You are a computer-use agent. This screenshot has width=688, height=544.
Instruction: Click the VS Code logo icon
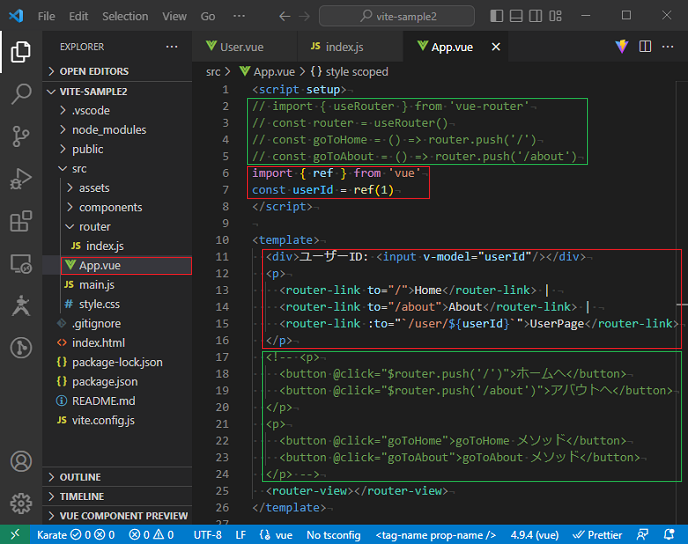pos(16,16)
